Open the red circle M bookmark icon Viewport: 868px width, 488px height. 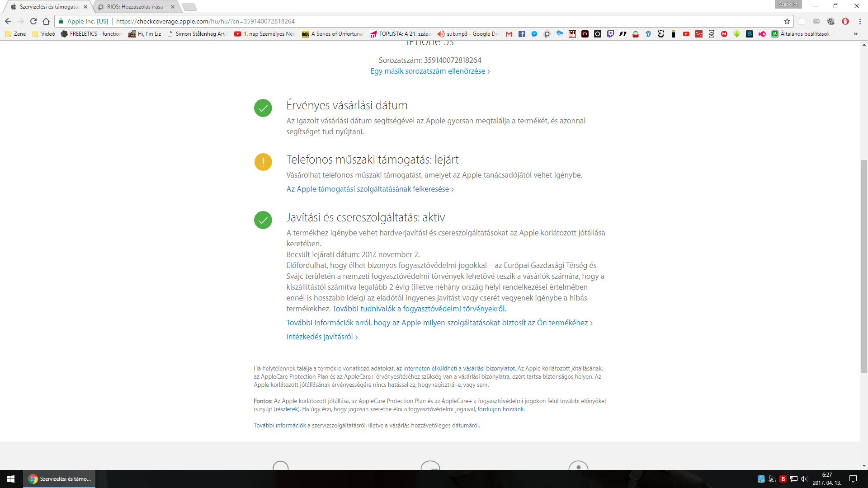pos(724,34)
